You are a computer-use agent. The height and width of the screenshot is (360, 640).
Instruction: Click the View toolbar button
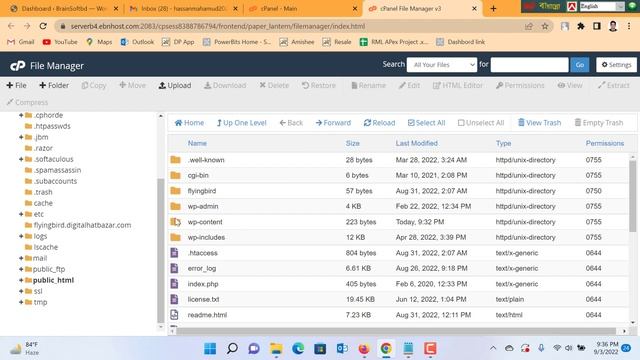570,85
